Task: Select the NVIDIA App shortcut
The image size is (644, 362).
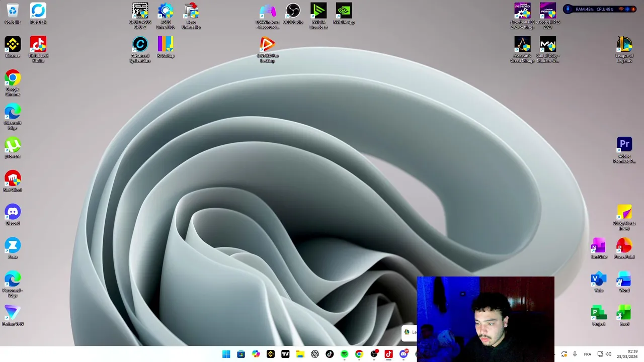Action: tap(344, 14)
